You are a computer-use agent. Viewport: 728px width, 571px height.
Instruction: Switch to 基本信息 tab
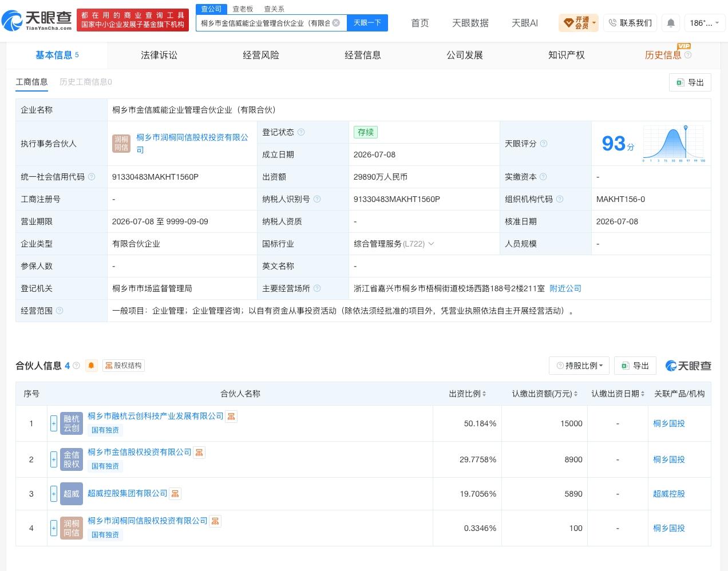pyautogui.click(x=57, y=55)
